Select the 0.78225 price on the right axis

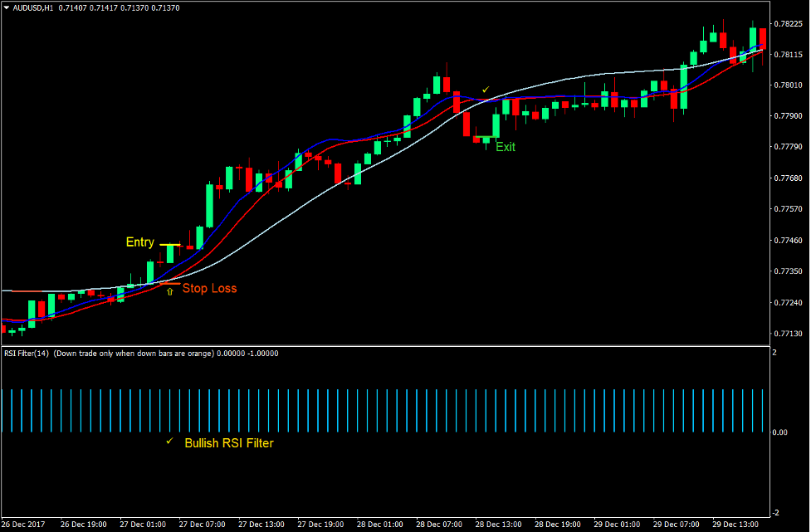pyautogui.click(x=787, y=25)
